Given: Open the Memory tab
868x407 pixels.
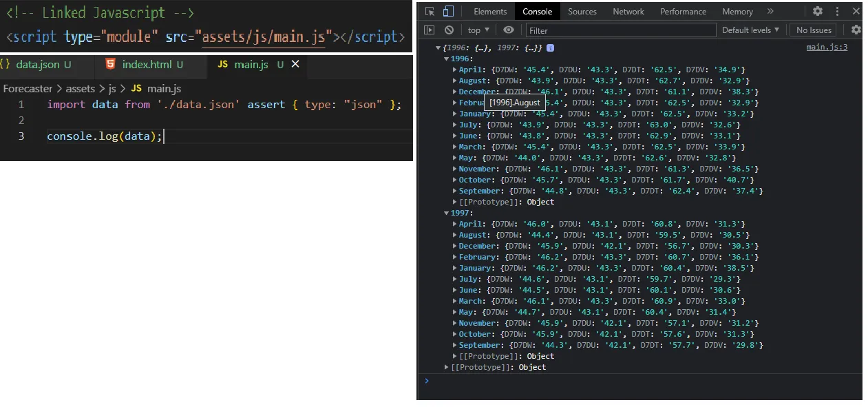Looking at the screenshot, I should (x=737, y=12).
